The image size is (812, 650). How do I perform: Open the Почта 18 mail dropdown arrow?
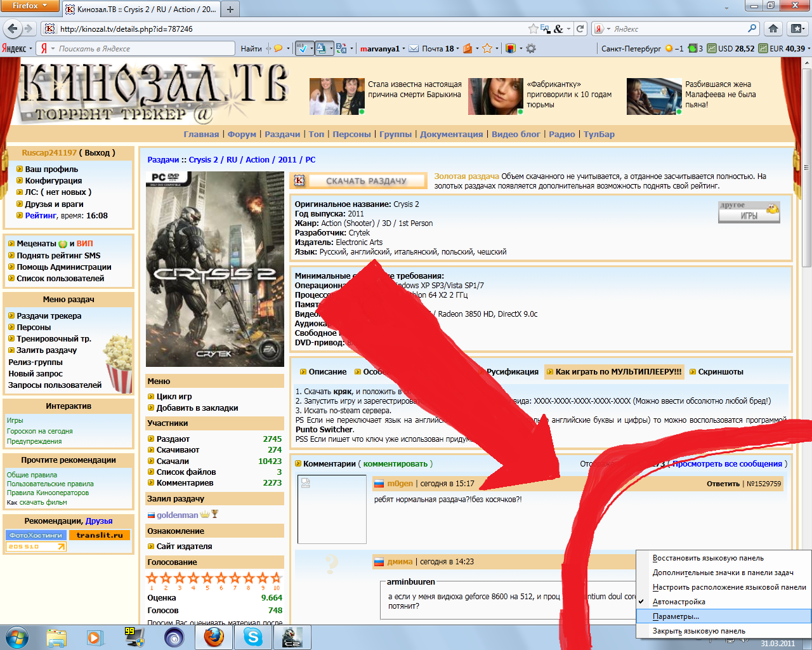click(x=457, y=48)
